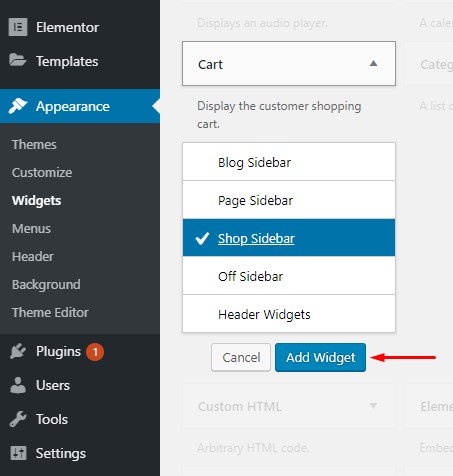Click the Elementor icon in sidebar
The height and width of the screenshot is (476, 453).
(x=18, y=27)
